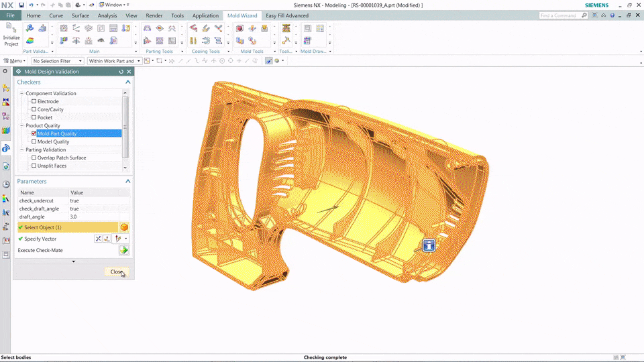The height and width of the screenshot is (362, 644).
Task: Switch to the Application tab
Action: (205, 15)
